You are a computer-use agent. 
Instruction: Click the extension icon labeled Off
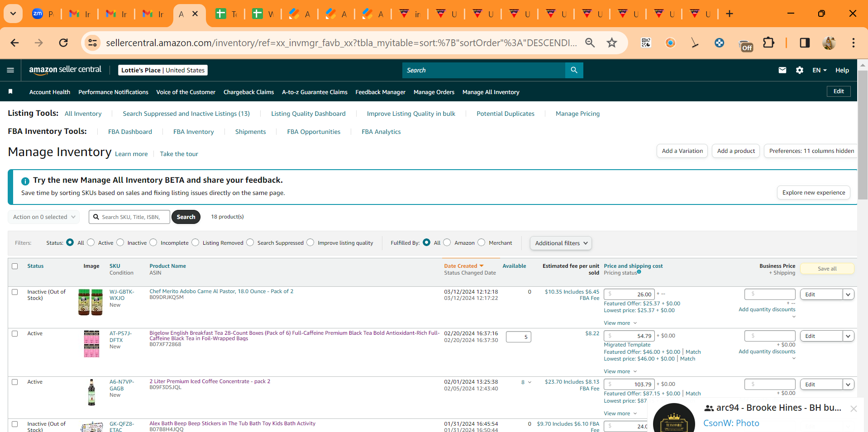click(745, 45)
